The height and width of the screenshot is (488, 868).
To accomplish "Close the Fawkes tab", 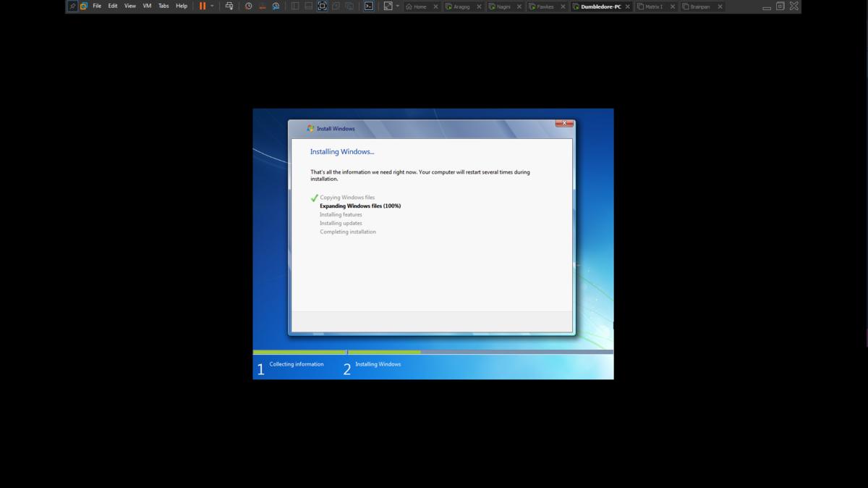I will click(563, 7).
